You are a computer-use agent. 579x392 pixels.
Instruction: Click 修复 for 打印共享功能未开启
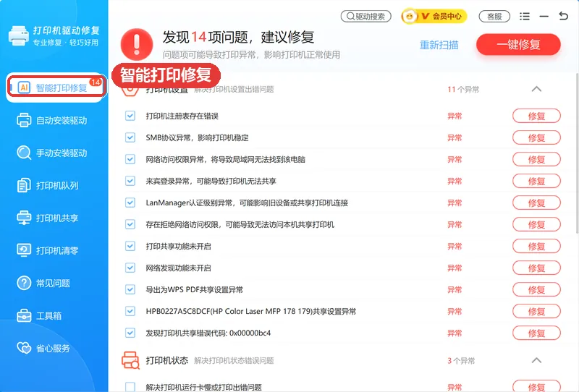click(536, 246)
